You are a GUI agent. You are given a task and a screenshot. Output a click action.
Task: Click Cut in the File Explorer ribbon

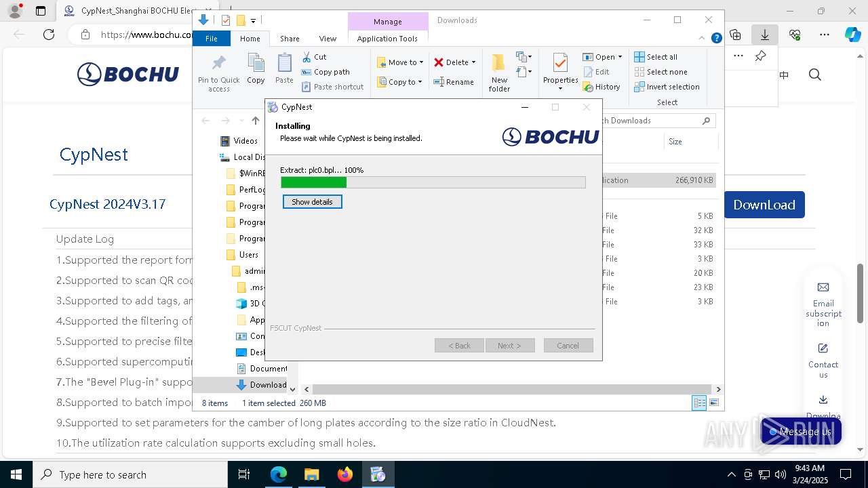(315, 57)
